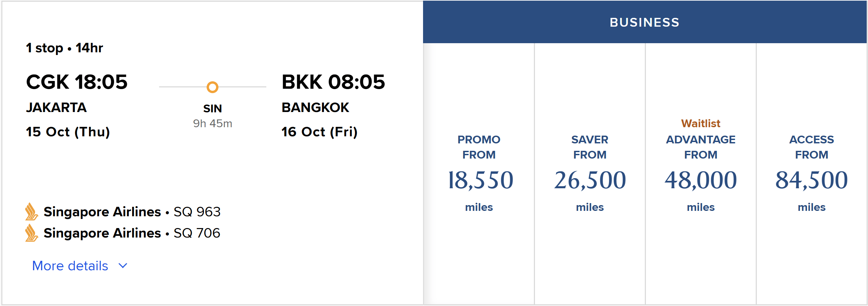Click the Singapore Airlines logo beside SQ 963

coord(31,212)
